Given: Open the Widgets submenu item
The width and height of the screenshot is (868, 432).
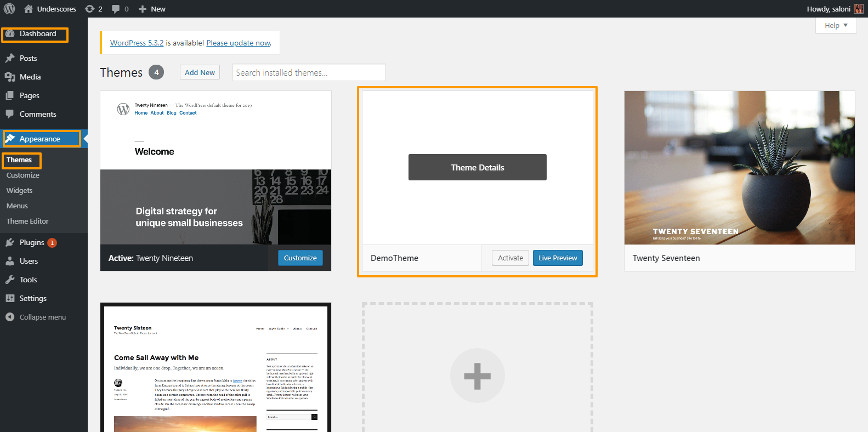Looking at the screenshot, I should pyautogui.click(x=20, y=190).
